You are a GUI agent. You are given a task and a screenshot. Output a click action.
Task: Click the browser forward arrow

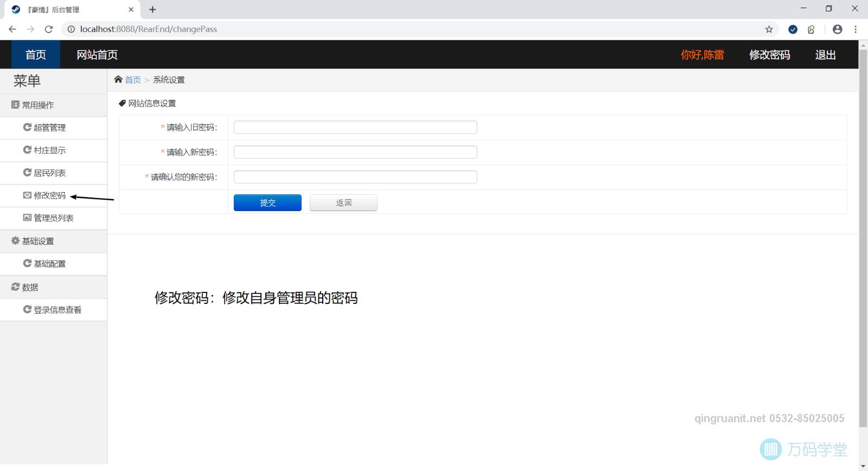coord(30,29)
